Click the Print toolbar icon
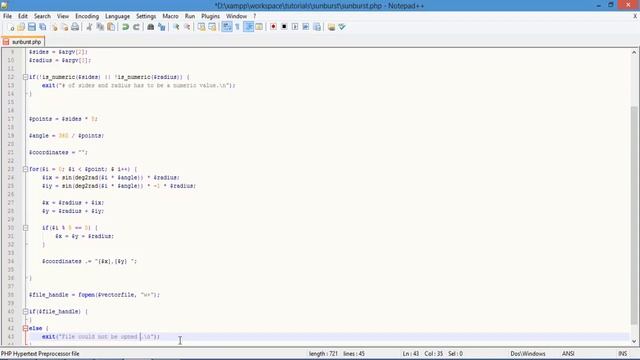The width and height of the screenshot is (640, 360). (75, 27)
